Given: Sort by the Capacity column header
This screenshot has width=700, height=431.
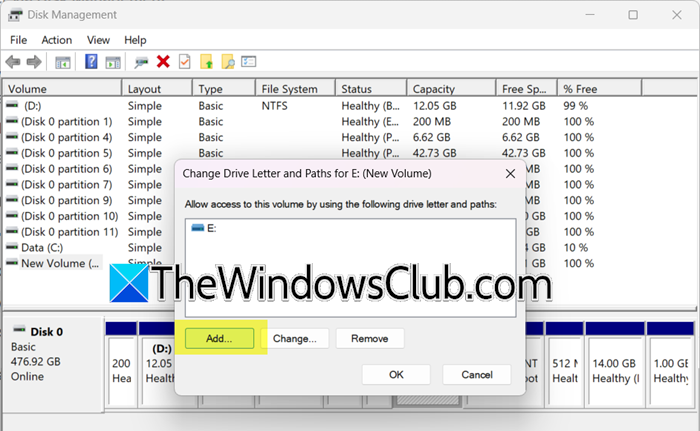Looking at the screenshot, I should tap(451, 89).
